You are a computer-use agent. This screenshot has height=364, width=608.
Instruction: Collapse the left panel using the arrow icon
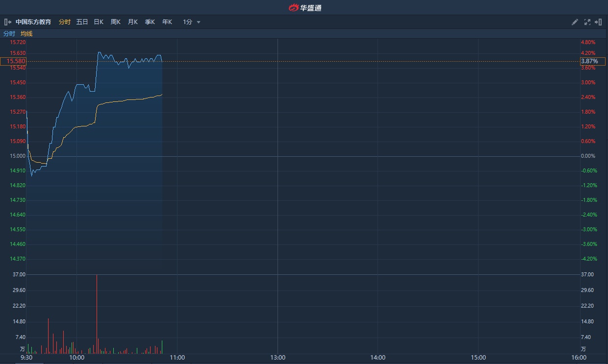[7, 22]
